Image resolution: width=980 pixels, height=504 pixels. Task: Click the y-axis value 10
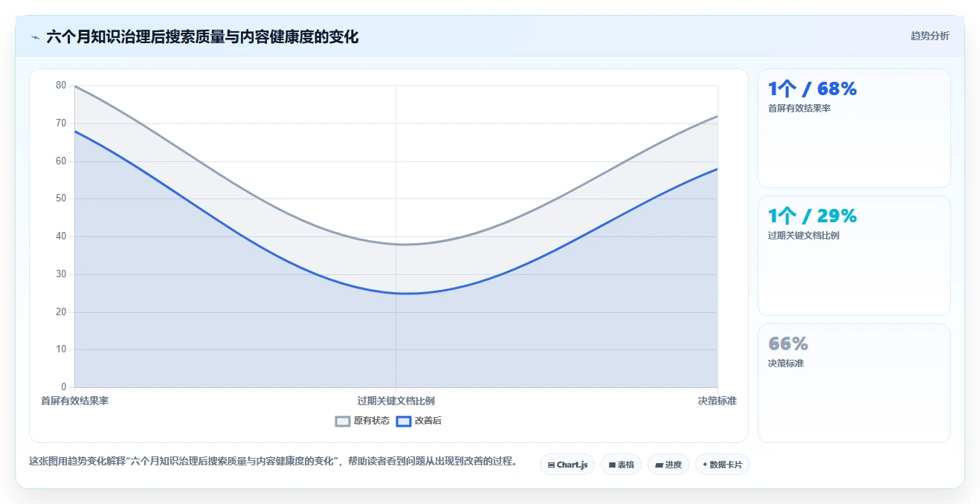[x=61, y=349]
